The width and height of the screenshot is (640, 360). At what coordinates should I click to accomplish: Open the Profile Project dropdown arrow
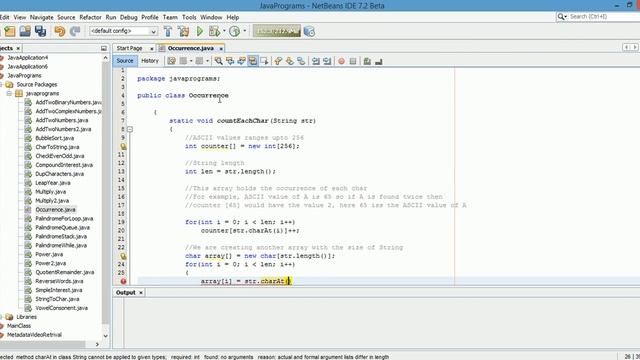pos(244,31)
